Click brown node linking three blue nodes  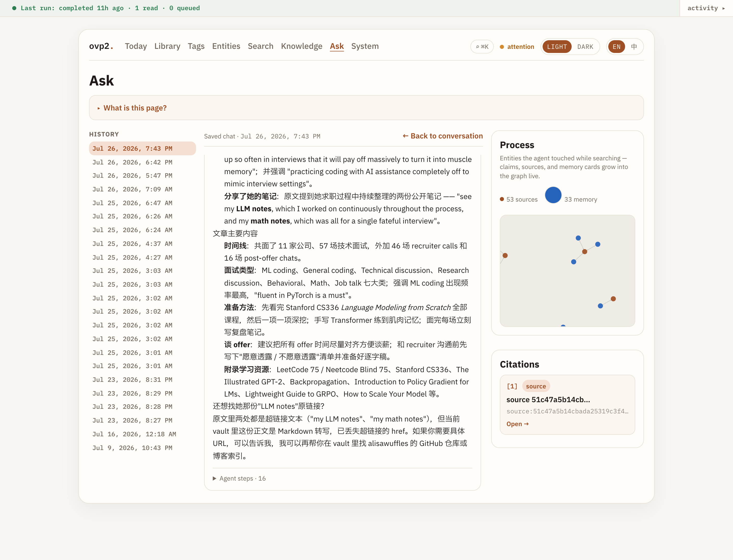pos(584,252)
